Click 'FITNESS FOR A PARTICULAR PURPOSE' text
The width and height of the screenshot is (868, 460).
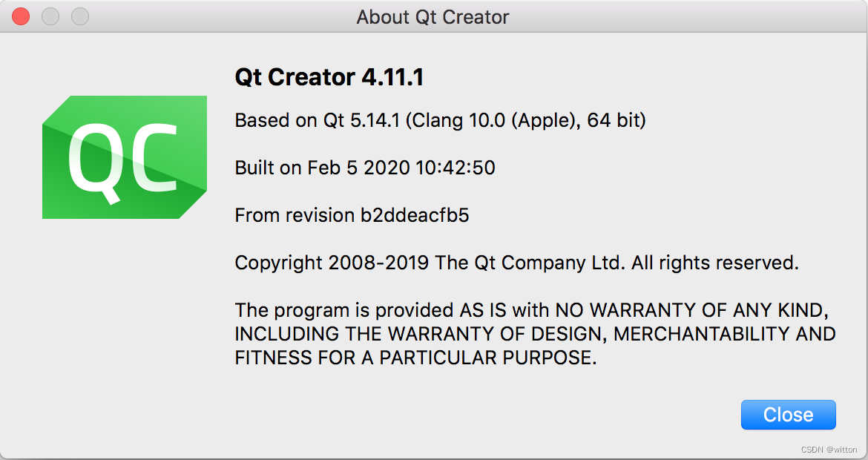(414, 358)
